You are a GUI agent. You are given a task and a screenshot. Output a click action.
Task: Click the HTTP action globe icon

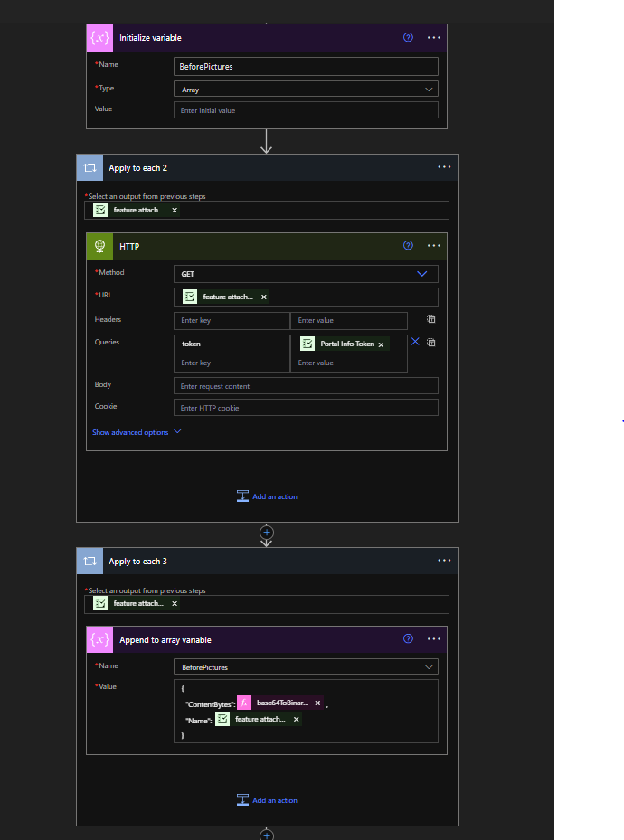point(99,246)
